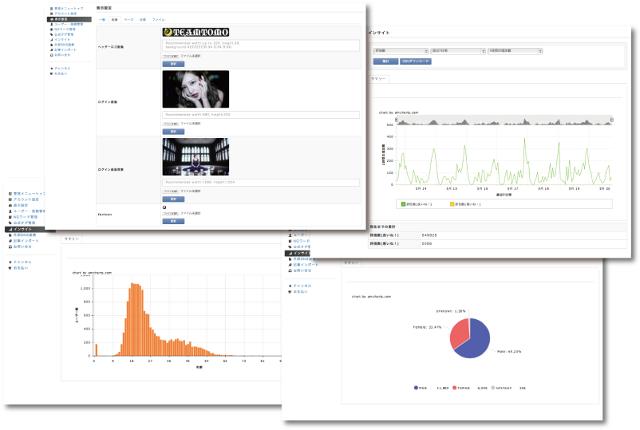Click the インサイト icon in the top-left window sidebar
The width and height of the screenshot is (640, 430).
[50, 40]
